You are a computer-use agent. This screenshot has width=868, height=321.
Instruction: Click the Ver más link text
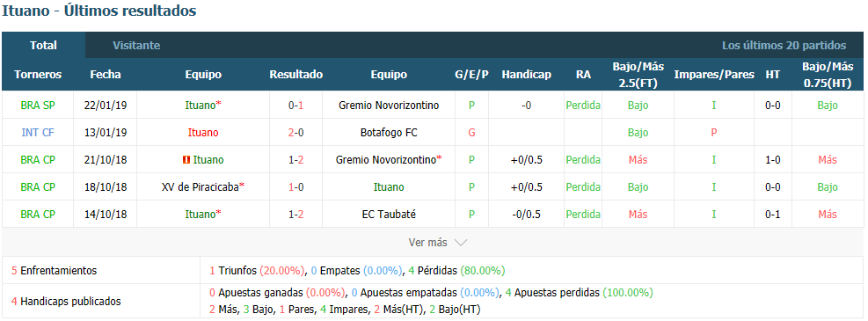click(x=427, y=243)
